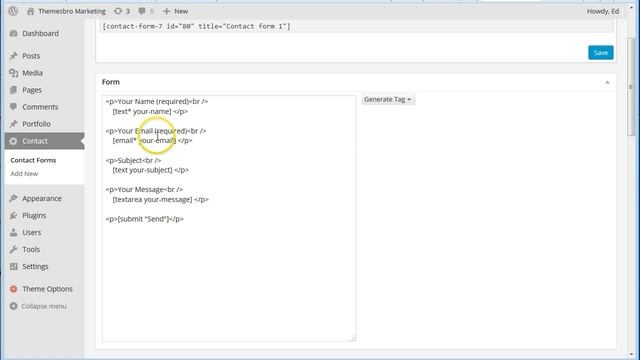Open the Generate Tag dropdown
This screenshot has height=360, width=640.
388,99
